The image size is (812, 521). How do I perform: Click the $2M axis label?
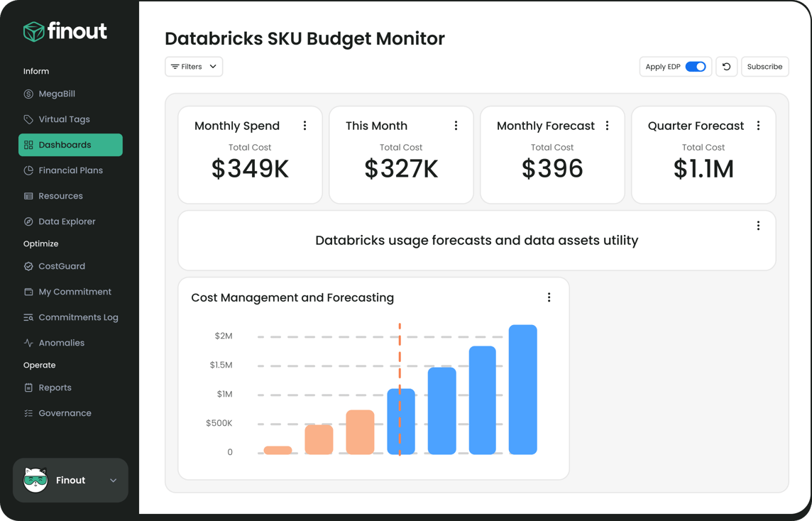(224, 336)
